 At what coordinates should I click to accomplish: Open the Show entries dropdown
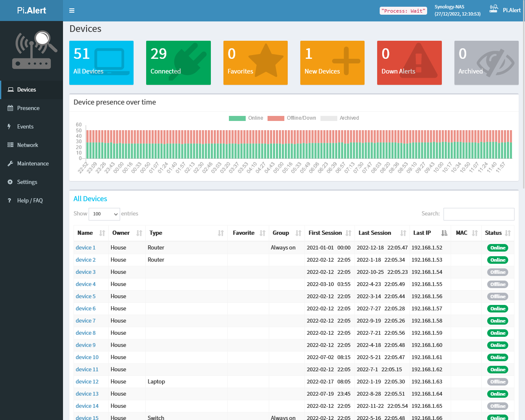105,214
